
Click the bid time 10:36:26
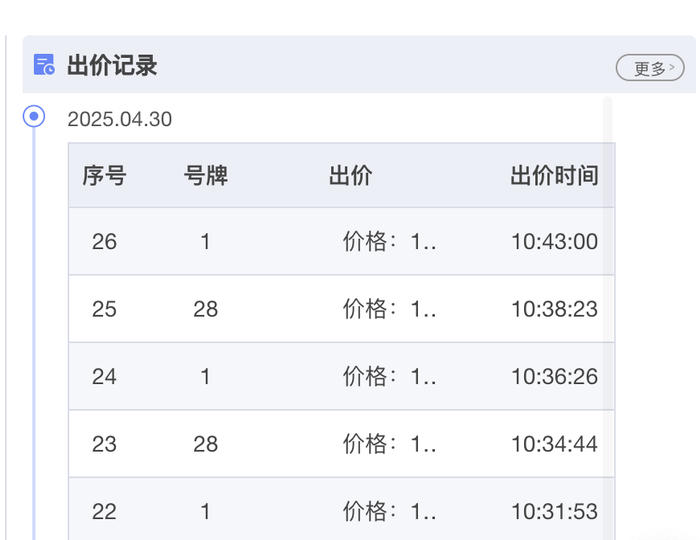click(554, 377)
